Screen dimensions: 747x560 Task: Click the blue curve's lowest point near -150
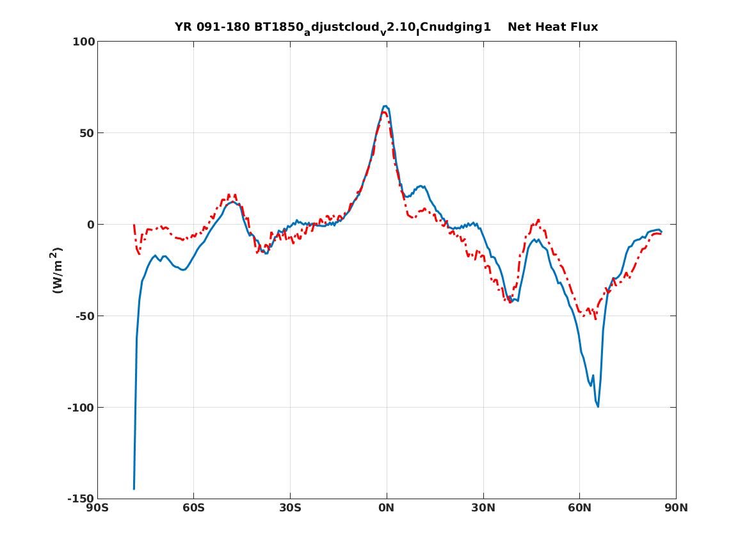tap(134, 488)
